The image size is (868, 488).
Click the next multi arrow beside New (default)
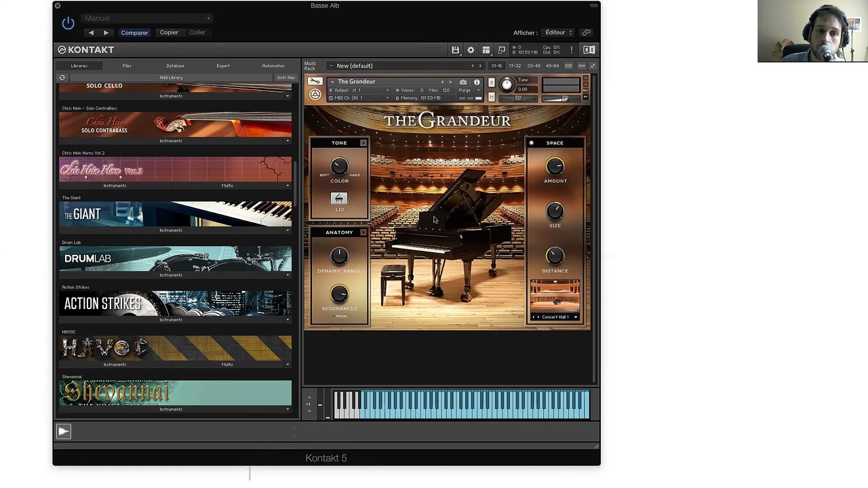[x=480, y=66]
